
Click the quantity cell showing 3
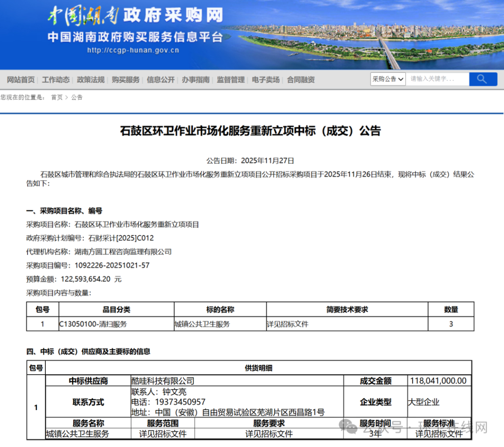point(451,324)
